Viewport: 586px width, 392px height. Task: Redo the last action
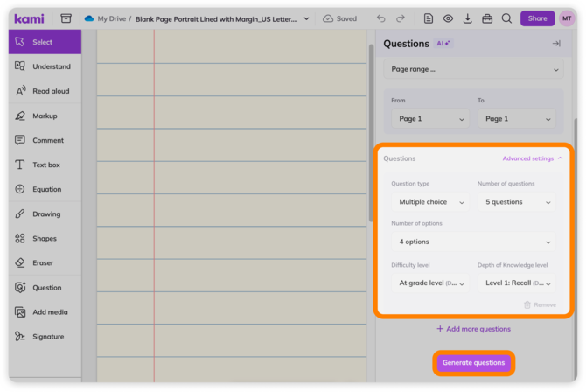point(401,18)
